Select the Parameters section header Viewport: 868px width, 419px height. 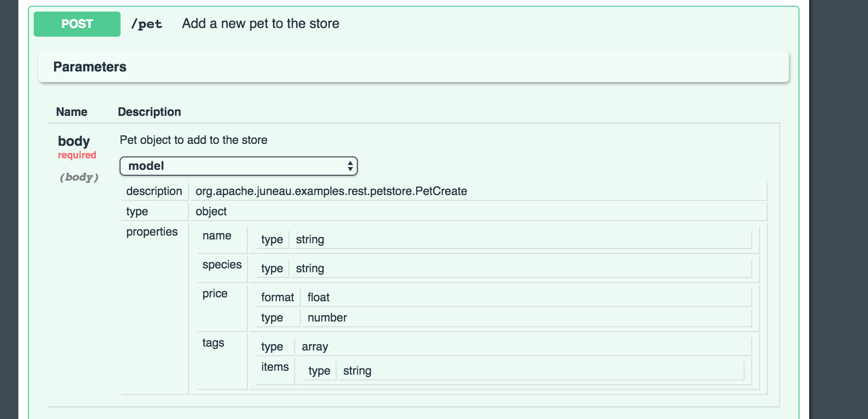90,67
